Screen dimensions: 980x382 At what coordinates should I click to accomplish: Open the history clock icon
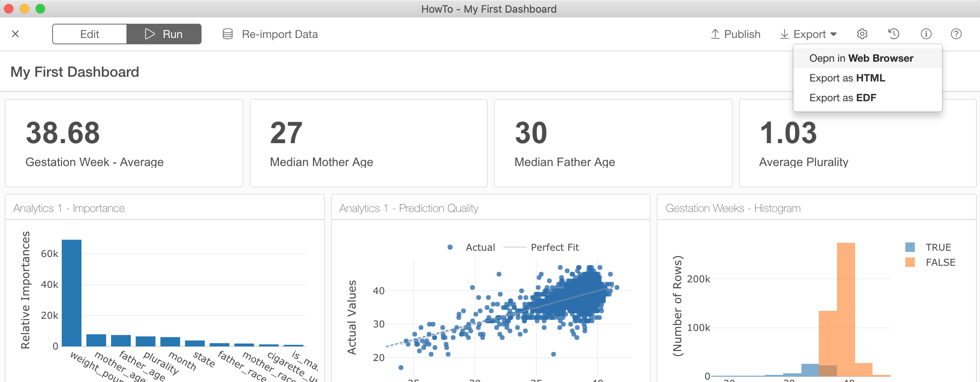pyautogui.click(x=894, y=34)
